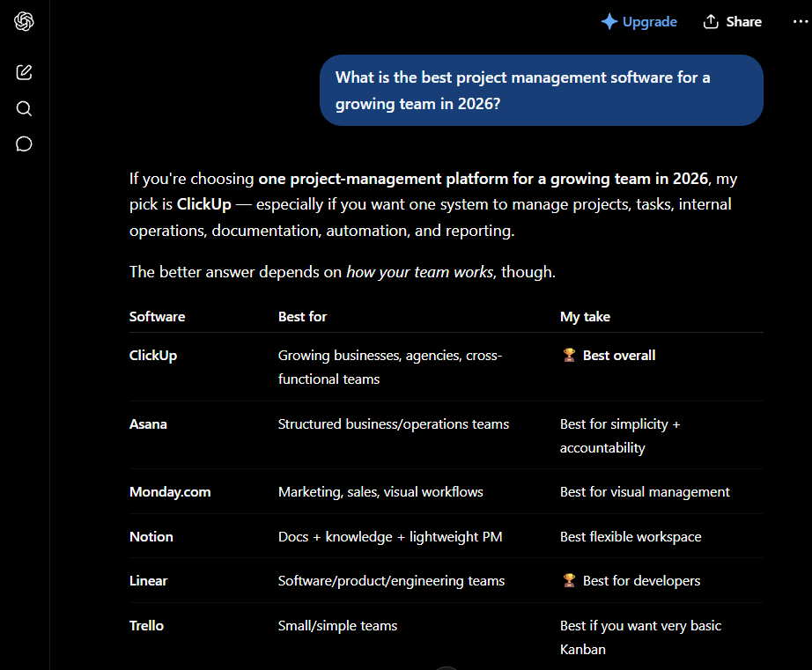Click the italic 'how your team works' text
The width and height of the screenshot is (812, 670).
tap(420, 272)
